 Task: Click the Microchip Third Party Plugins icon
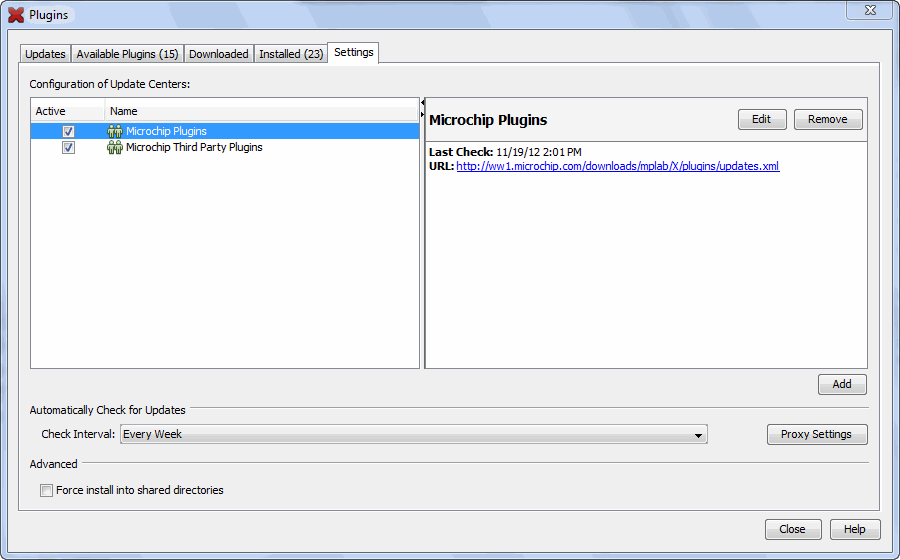coord(115,147)
